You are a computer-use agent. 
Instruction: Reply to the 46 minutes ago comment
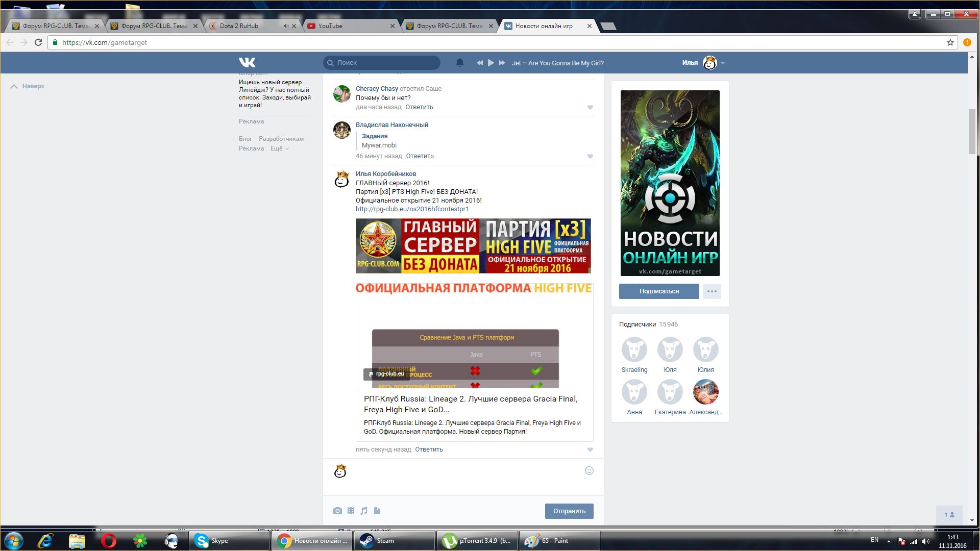click(420, 156)
